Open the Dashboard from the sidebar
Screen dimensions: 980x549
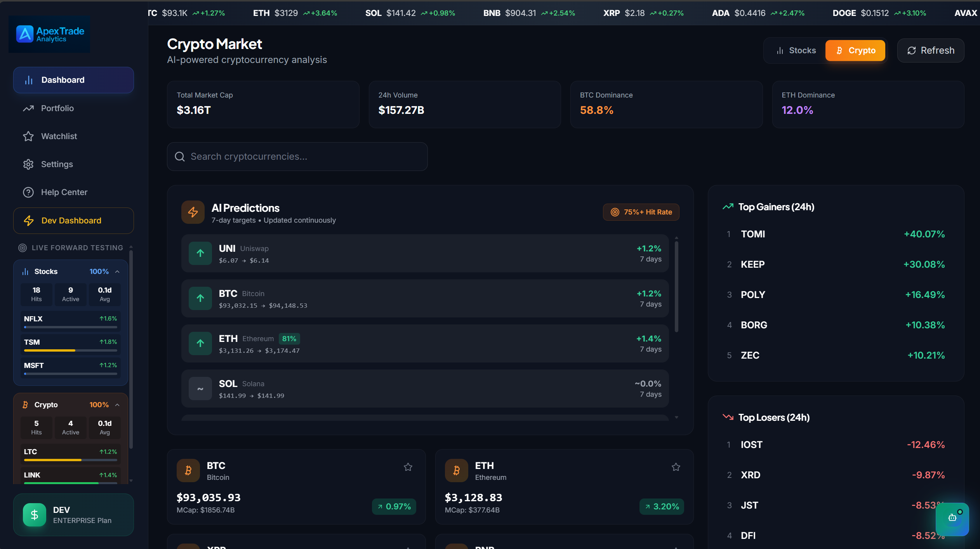point(73,80)
